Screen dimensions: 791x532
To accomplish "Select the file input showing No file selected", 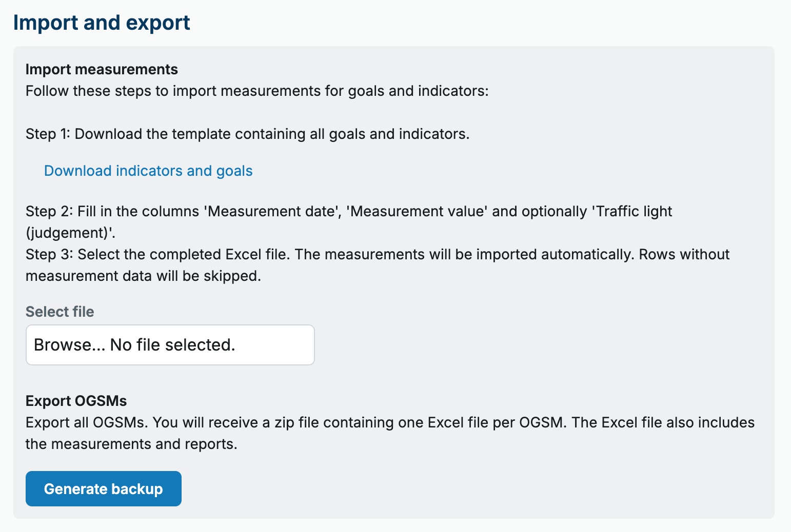I will 170,344.
